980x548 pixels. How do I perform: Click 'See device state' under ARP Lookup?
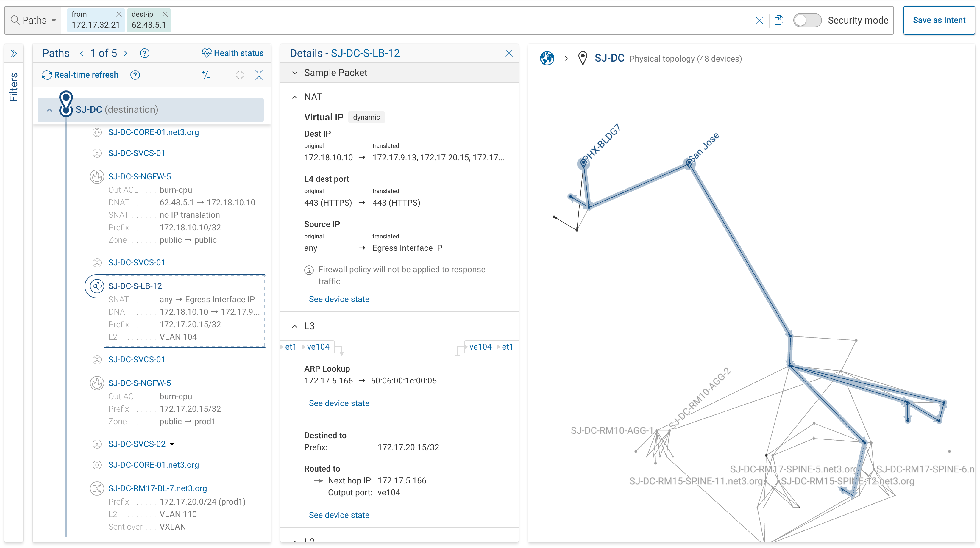(339, 403)
